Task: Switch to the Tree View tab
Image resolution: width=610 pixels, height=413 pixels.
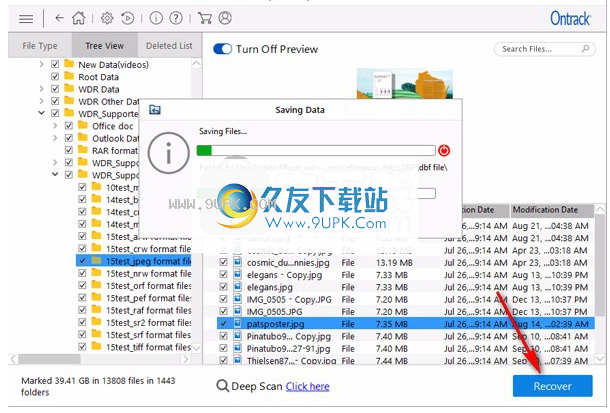Action: (105, 46)
